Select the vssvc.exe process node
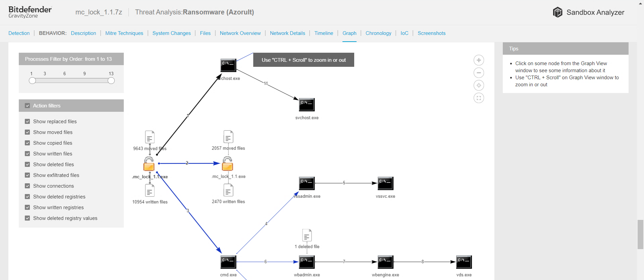 pos(385,183)
